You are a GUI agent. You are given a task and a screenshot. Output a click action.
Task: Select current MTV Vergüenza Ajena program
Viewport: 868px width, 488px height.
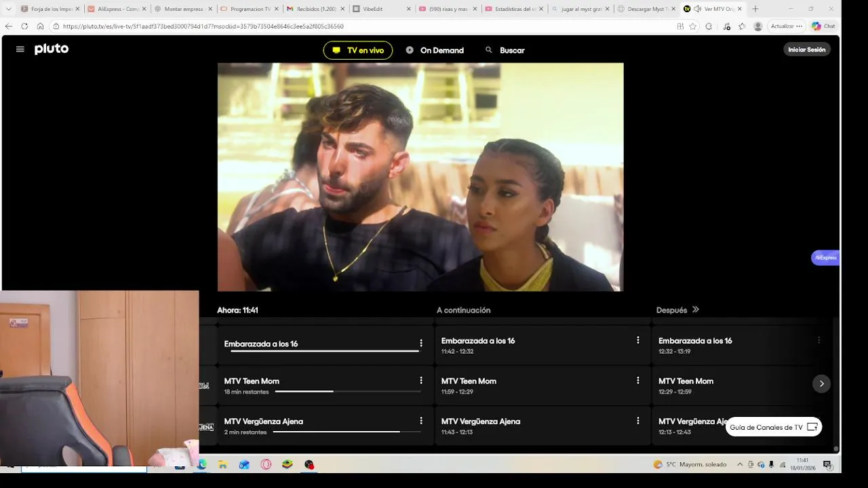pos(325,426)
